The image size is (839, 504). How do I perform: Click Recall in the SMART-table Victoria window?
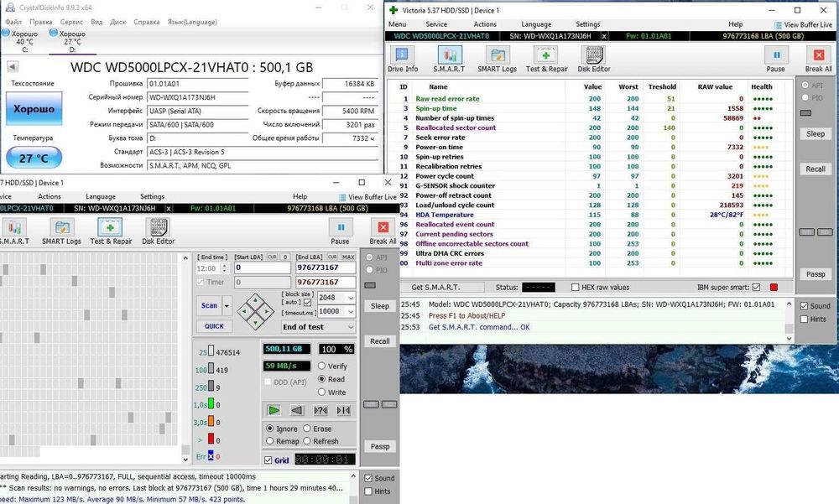tap(816, 169)
